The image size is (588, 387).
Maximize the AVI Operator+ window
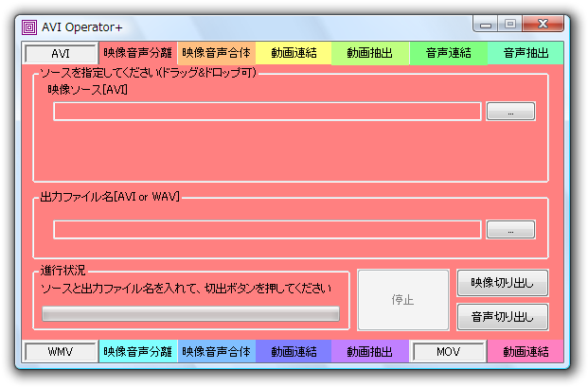(510, 24)
